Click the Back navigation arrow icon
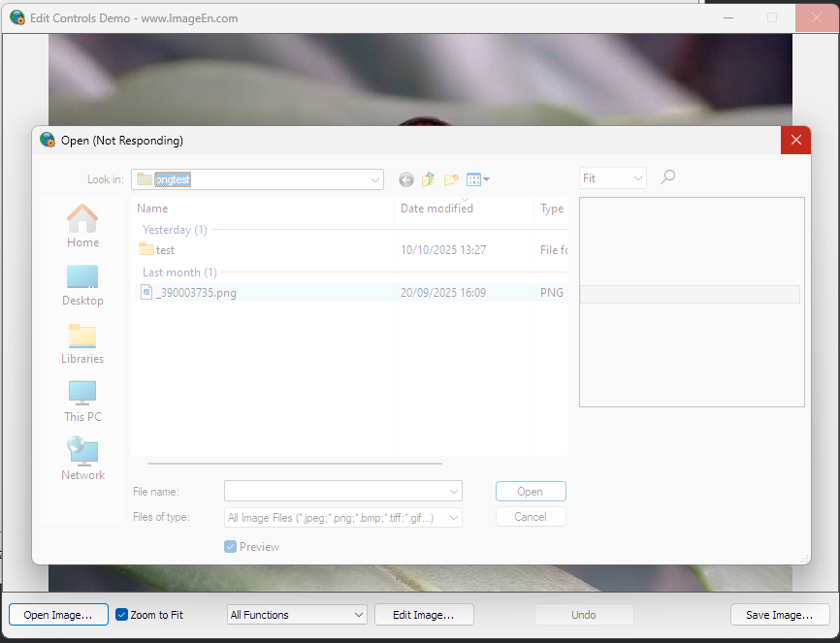This screenshot has width=840, height=643. tap(405, 179)
